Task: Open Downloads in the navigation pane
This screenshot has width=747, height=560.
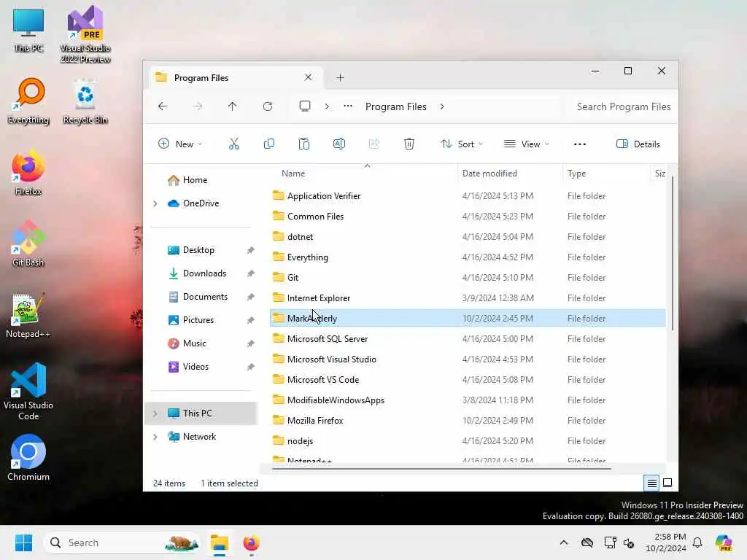Action: coord(205,273)
